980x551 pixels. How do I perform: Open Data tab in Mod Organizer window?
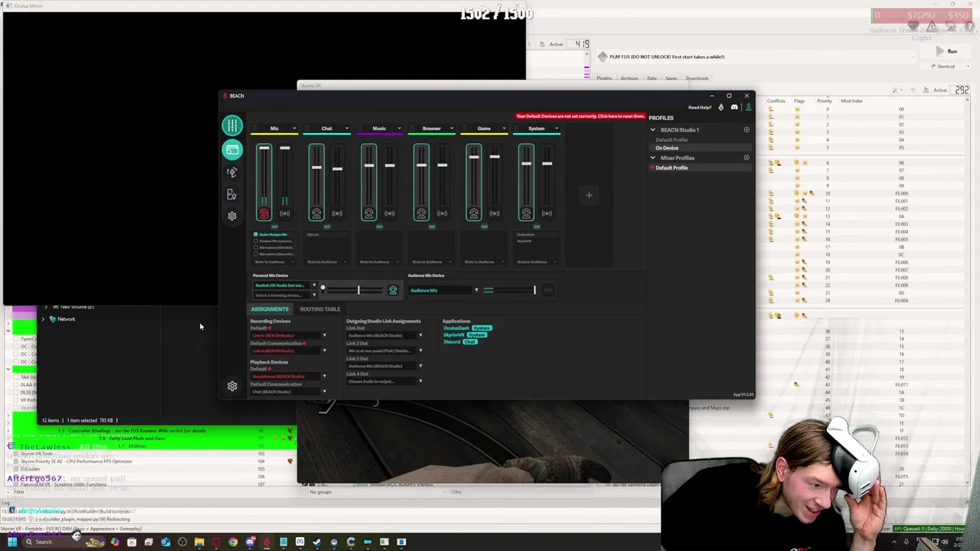coord(652,78)
